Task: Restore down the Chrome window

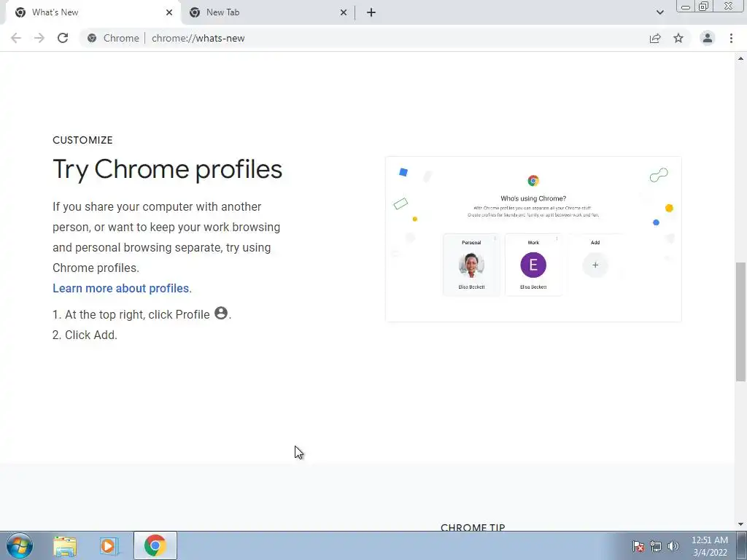Action: 703,6
